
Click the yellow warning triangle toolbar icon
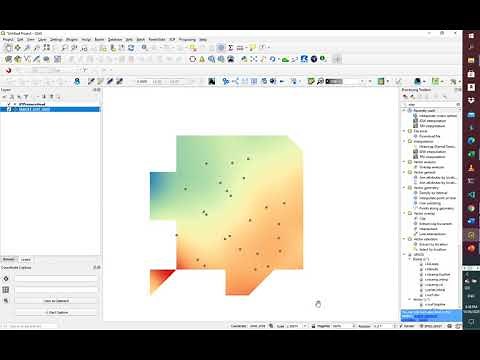[202, 59]
